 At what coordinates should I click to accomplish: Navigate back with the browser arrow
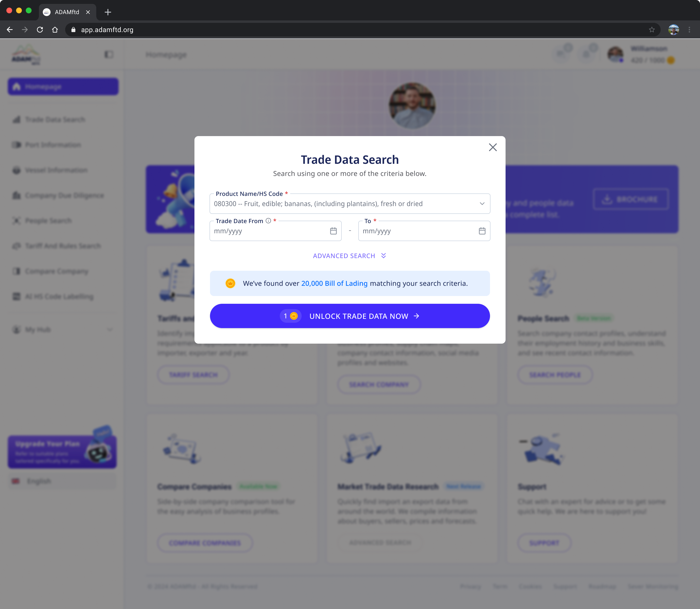(9, 30)
